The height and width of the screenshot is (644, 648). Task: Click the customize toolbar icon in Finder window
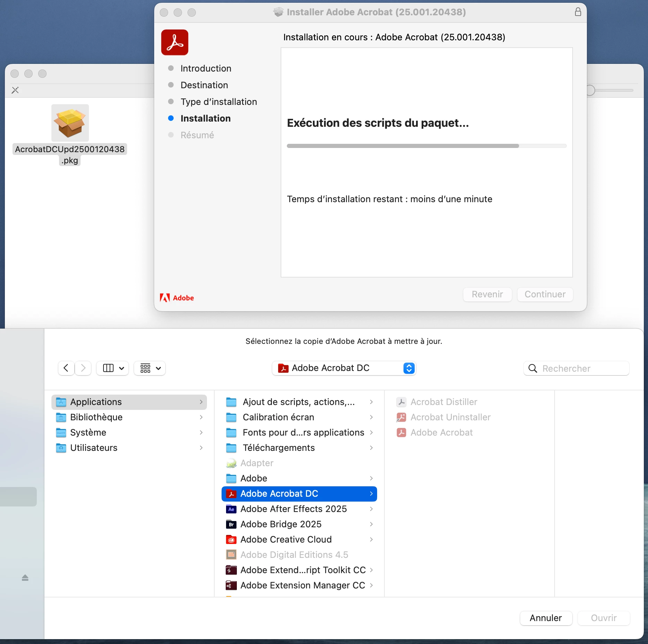click(x=15, y=90)
